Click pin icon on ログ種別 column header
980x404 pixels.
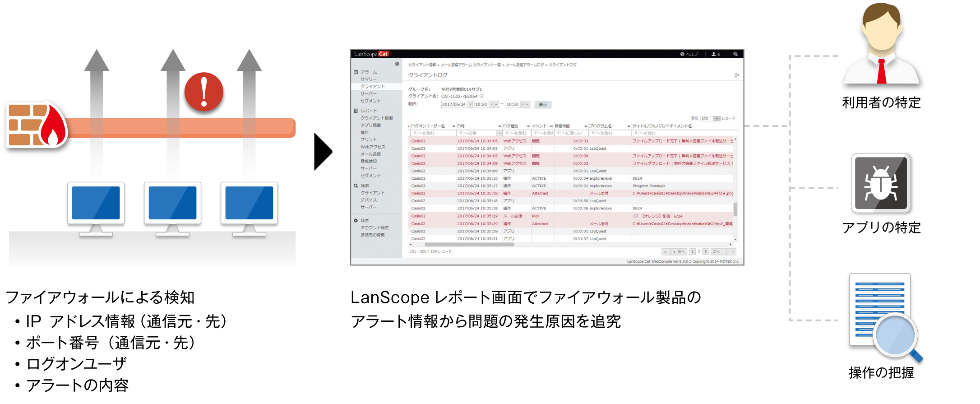[528, 126]
